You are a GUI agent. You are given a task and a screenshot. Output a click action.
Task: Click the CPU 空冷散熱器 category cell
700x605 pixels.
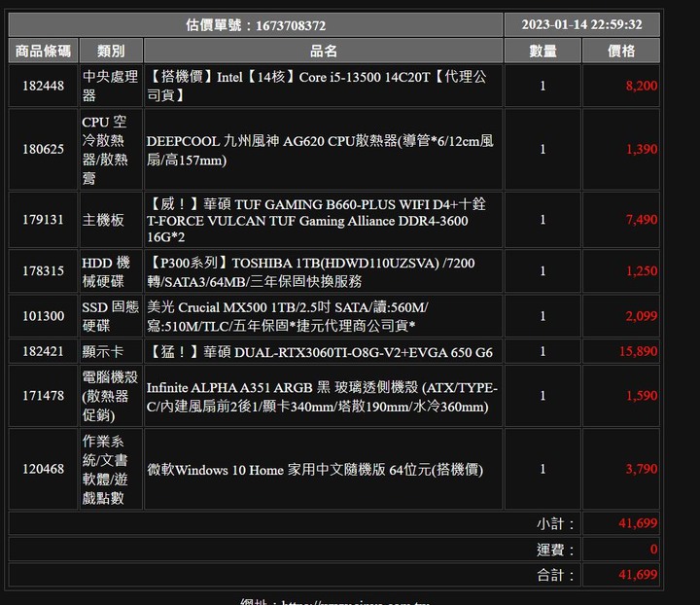click(111, 149)
